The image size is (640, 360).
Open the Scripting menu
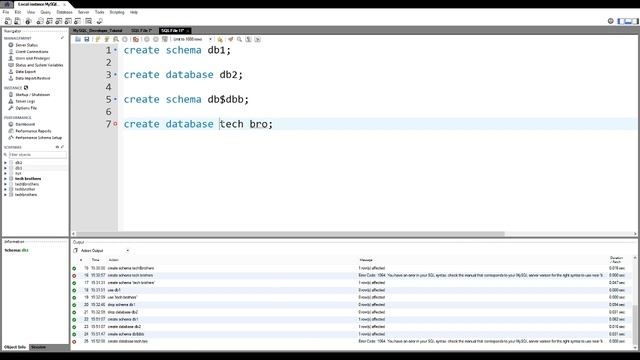117,12
